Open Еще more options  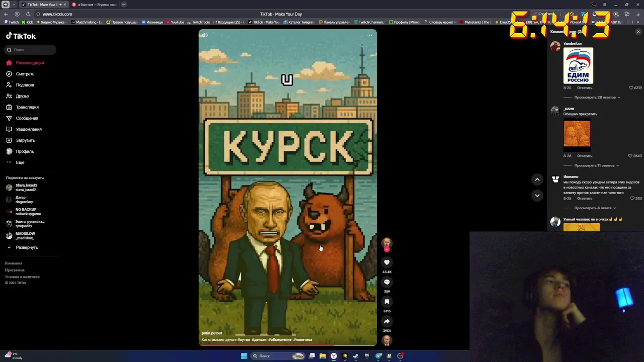15,162
